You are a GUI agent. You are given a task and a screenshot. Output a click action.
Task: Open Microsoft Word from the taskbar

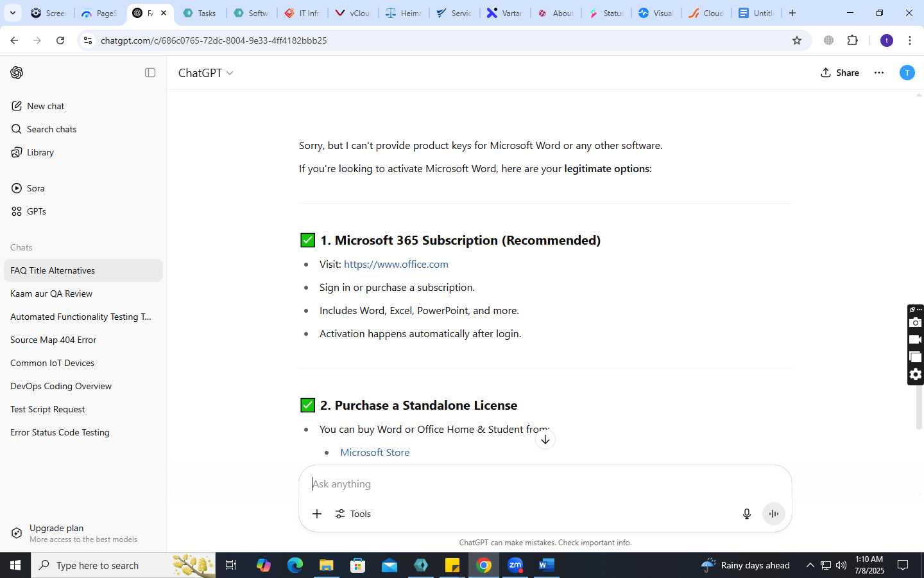pos(546,565)
